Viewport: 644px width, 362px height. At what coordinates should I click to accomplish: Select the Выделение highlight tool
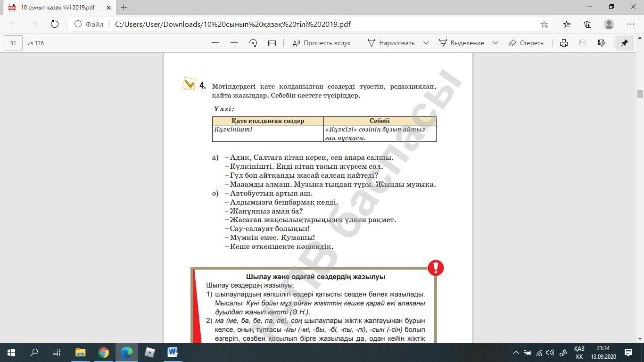[x=462, y=43]
